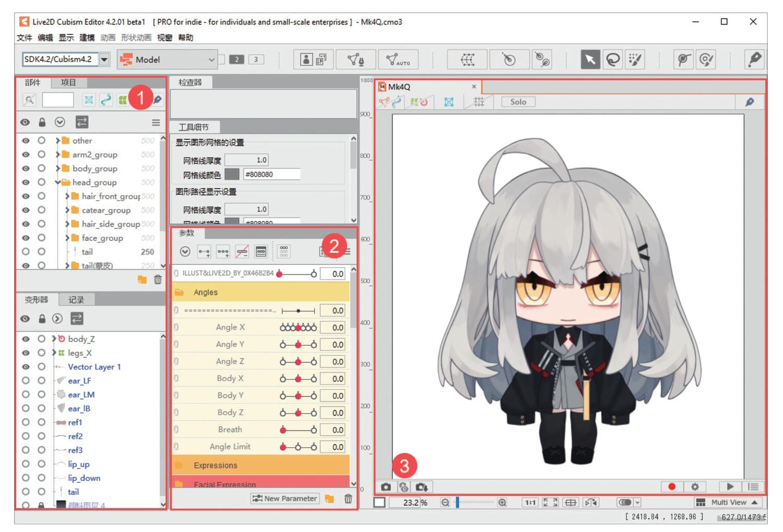The height and width of the screenshot is (532, 783).
Task: Expand the other folder
Action: point(57,140)
